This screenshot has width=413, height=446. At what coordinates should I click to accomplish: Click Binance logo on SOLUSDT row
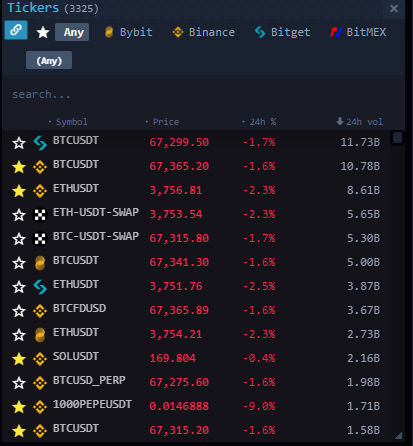pyautogui.click(x=40, y=359)
